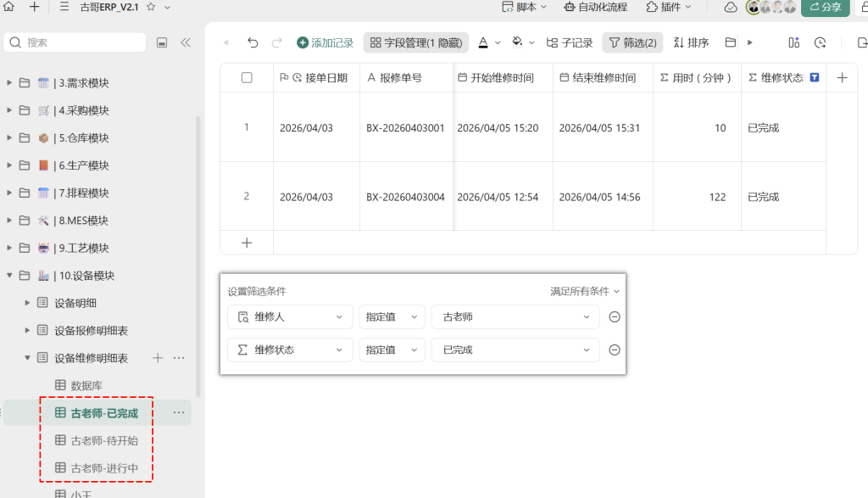Open the 插件 menu

[669, 7]
